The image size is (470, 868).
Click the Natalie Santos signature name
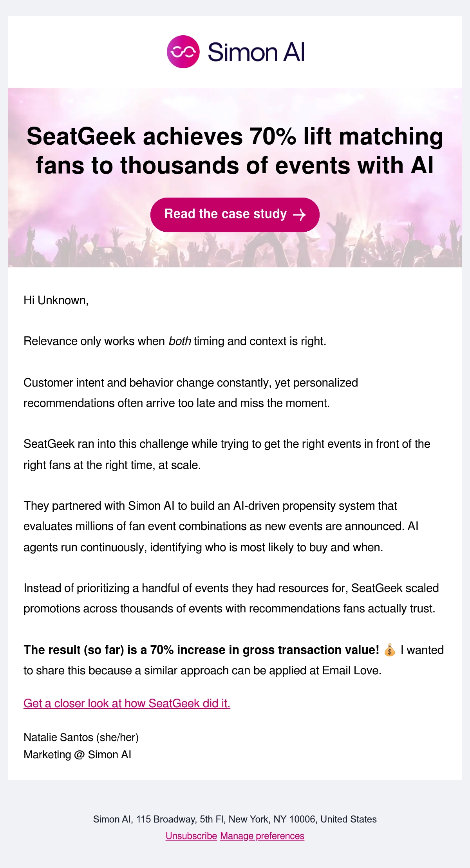coord(81,737)
